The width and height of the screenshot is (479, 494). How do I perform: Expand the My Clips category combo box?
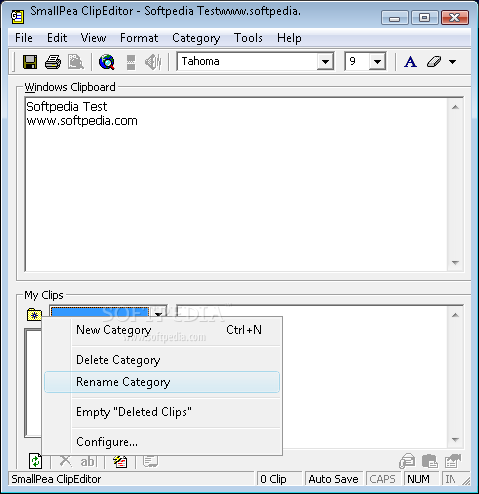[x=158, y=314]
